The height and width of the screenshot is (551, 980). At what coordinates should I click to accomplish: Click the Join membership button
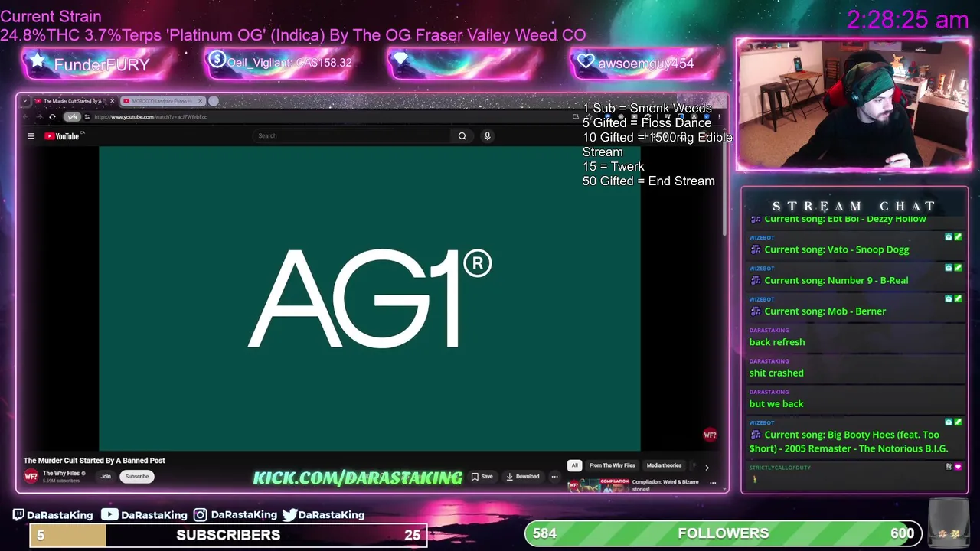point(106,476)
